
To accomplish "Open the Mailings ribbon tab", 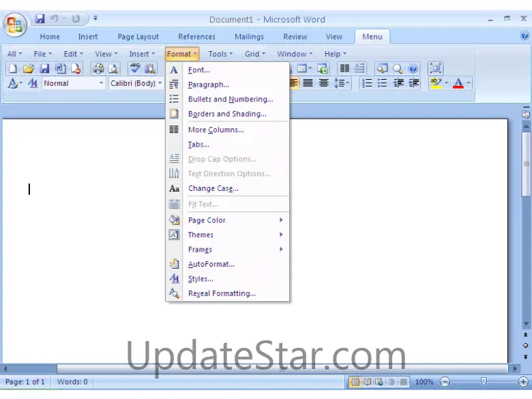I will coord(249,37).
